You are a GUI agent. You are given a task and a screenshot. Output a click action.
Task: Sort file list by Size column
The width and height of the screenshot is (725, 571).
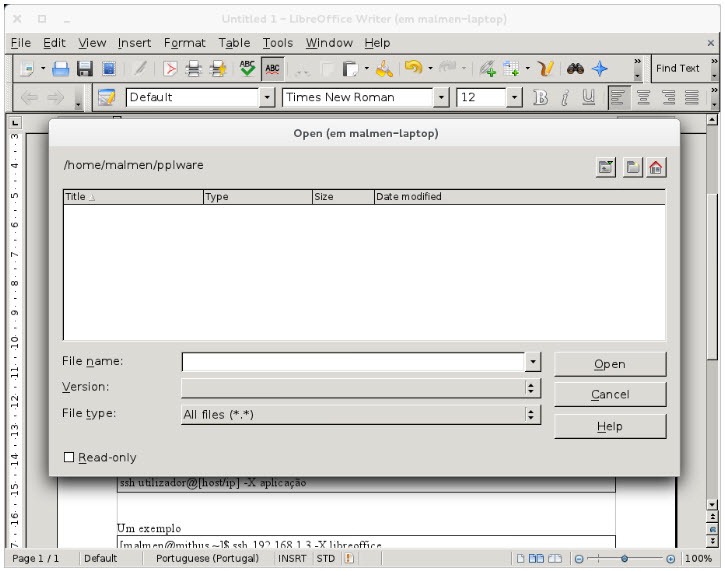tap(343, 197)
